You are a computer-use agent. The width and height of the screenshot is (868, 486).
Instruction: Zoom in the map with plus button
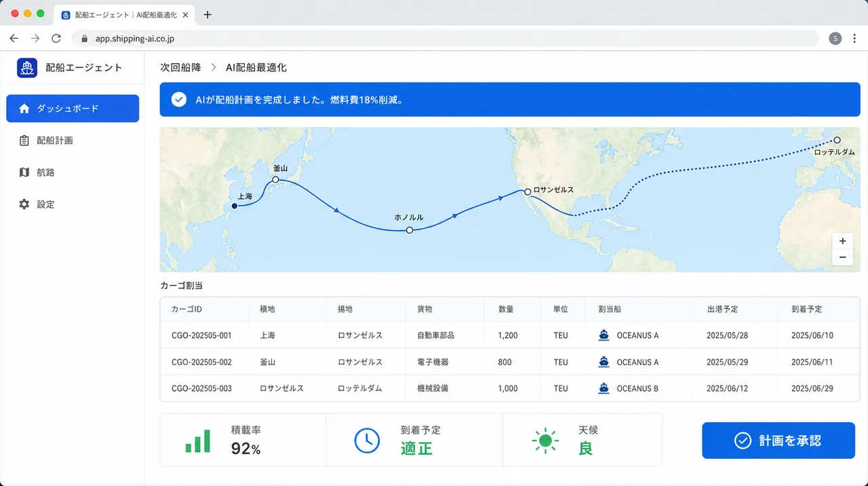pyautogui.click(x=842, y=241)
